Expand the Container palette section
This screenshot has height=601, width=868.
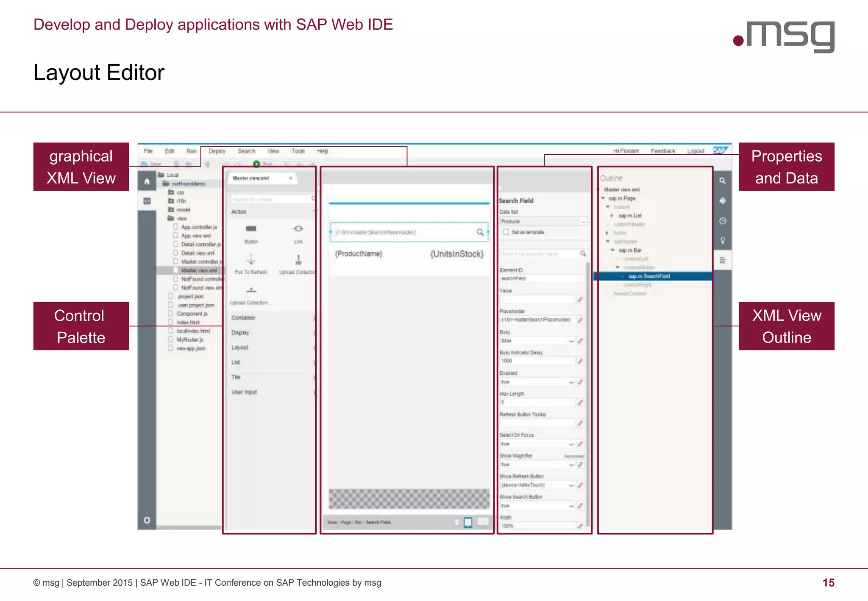[272, 318]
